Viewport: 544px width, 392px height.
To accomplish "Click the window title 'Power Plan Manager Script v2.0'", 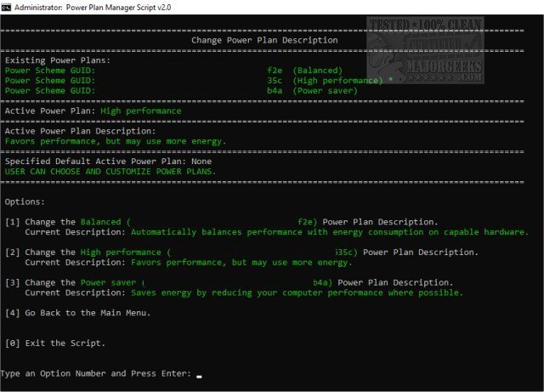I will (118, 8).
